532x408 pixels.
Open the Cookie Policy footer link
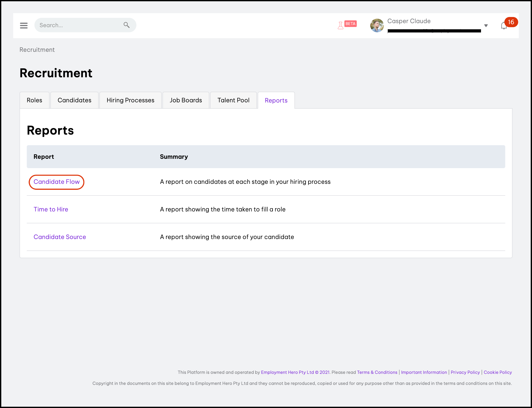point(498,372)
